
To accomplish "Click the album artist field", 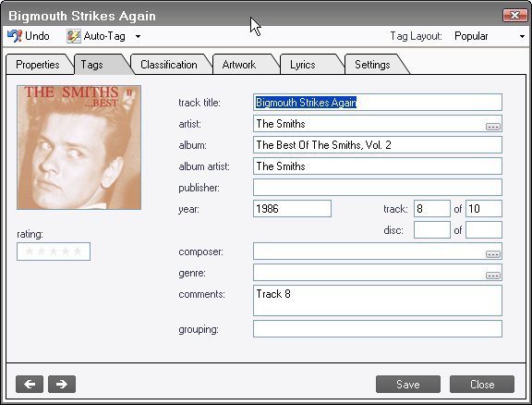I will [377, 166].
